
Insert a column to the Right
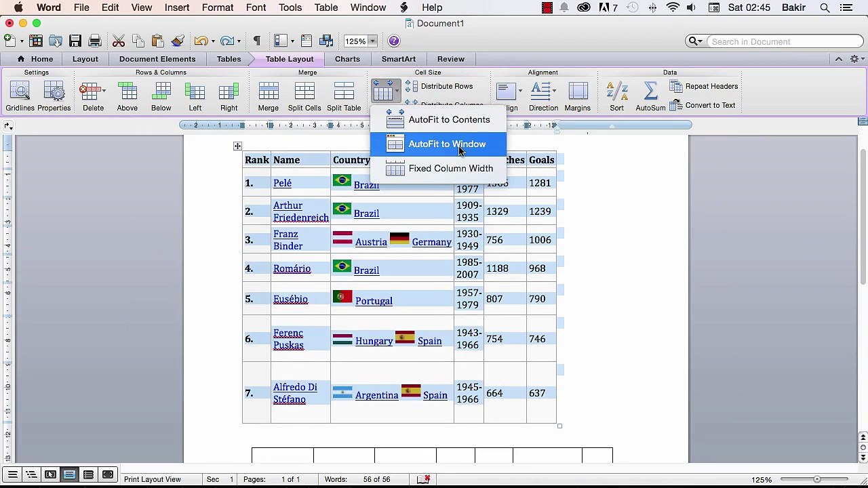(x=229, y=96)
